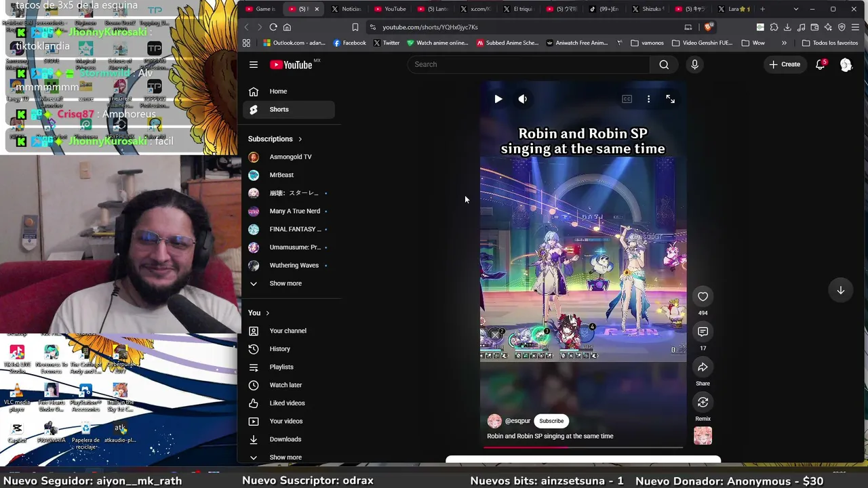Open Liked videos

click(289, 403)
